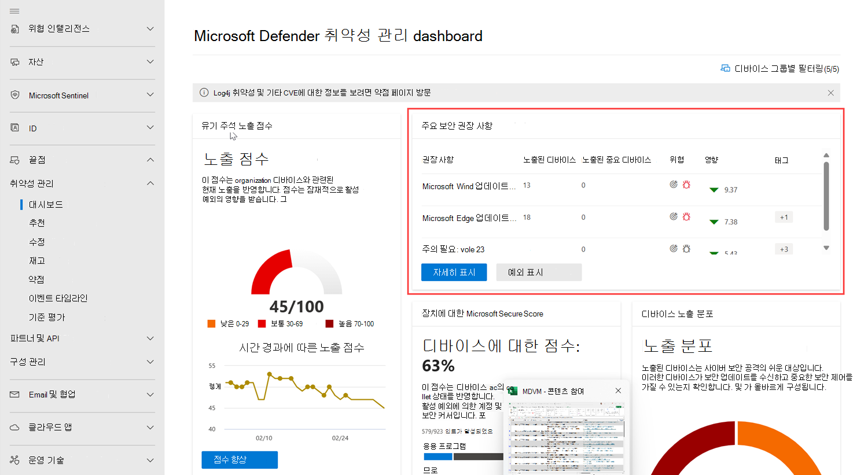Click the 높음 70-100 dark red legend swatch
This screenshot has width=868, height=475.
[x=329, y=324]
